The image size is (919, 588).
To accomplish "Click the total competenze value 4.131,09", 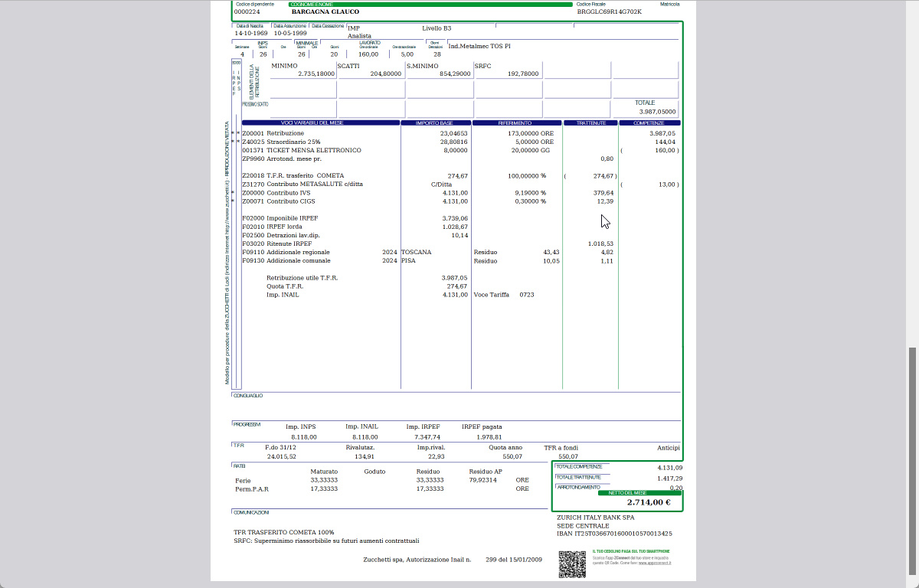I will click(669, 467).
